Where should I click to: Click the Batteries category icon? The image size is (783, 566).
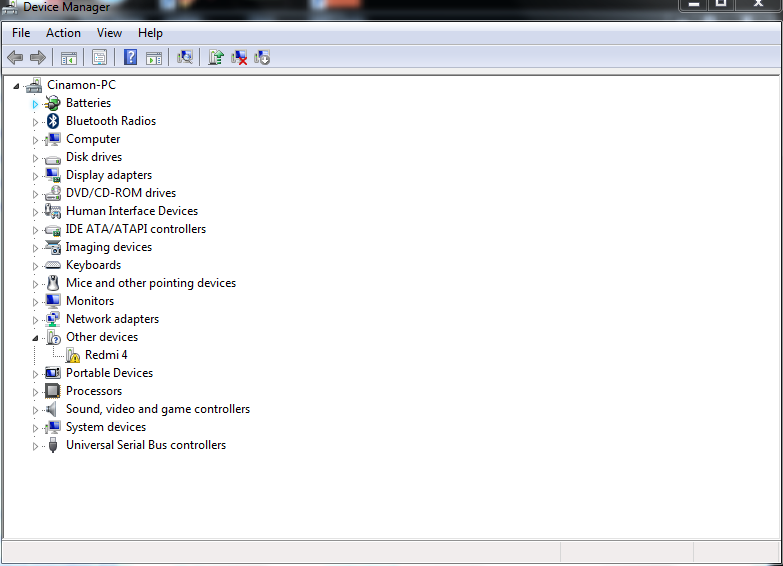(x=52, y=103)
